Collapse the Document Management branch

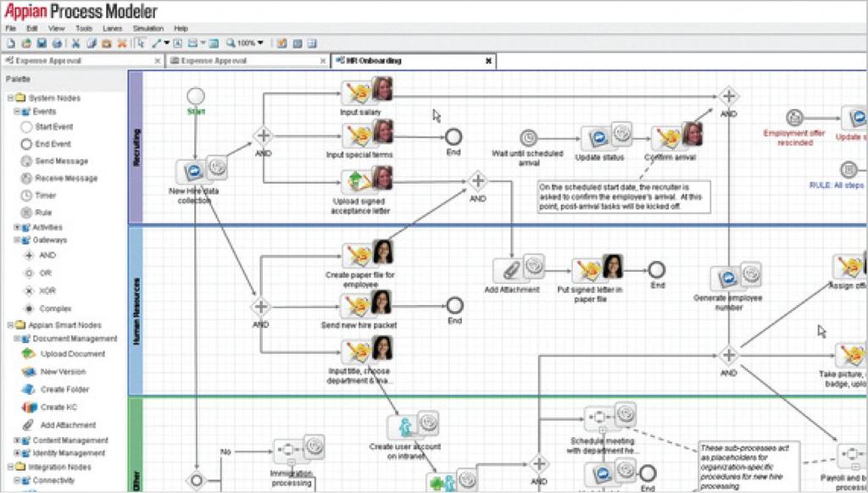[17, 339]
